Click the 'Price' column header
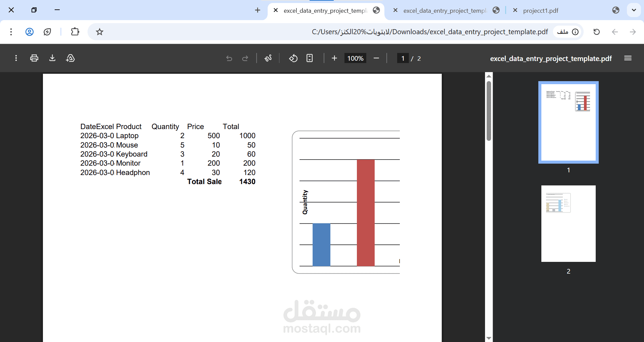This screenshot has width=644, height=342. pyautogui.click(x=196, y=127)
